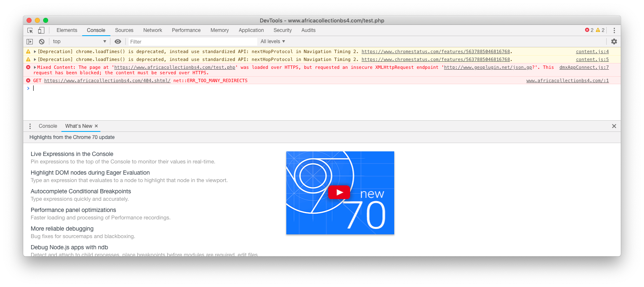Expand the Mixed Content error message
Viewport: 644px width, 287px height.
[35, 67]
